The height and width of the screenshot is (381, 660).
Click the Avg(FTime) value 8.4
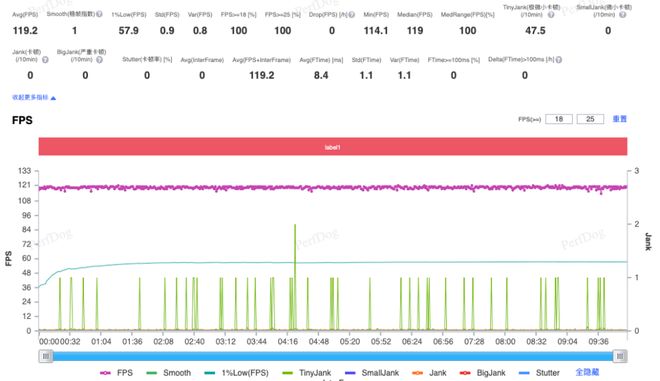(x=321, y=75)
